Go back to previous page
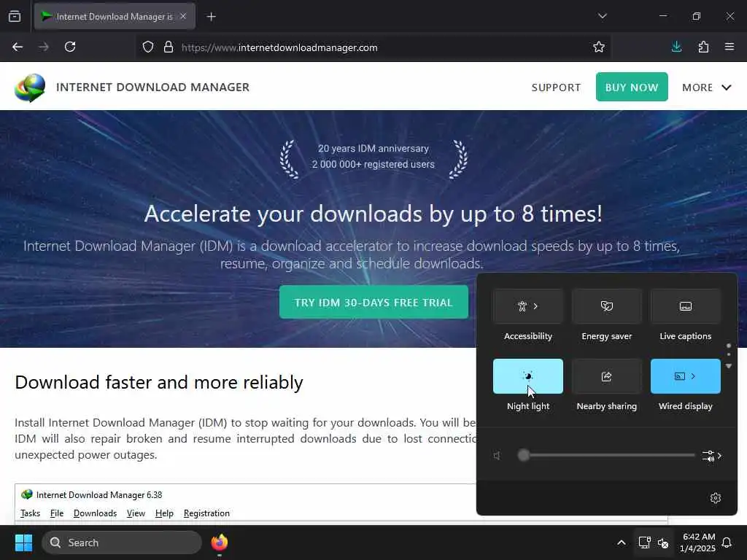This screenshot has height=560, width=747. coord(18,47)
